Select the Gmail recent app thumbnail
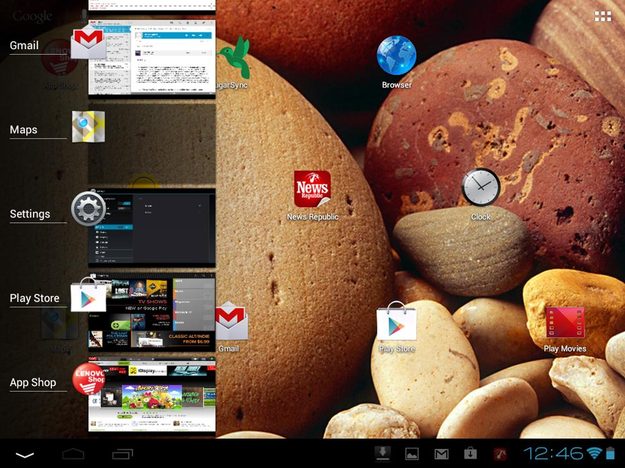Viewport: 625px width, 468px height. pyautogui.click(x=152, y=58)
